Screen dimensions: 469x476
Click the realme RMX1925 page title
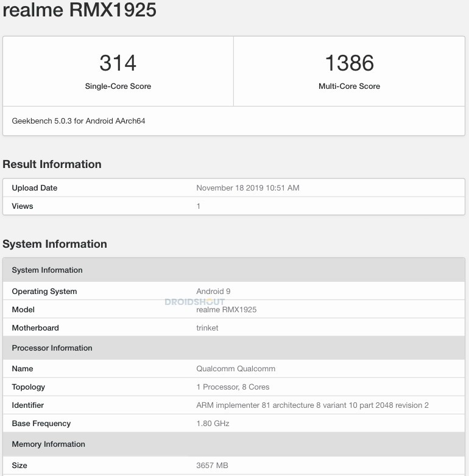(79, 10)
